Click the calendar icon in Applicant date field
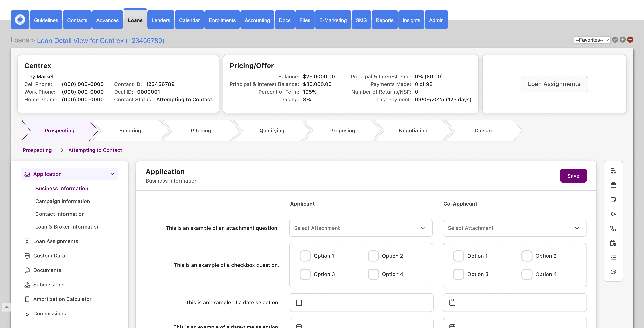This screenshot has width=644, height=328. coord(299,302)
